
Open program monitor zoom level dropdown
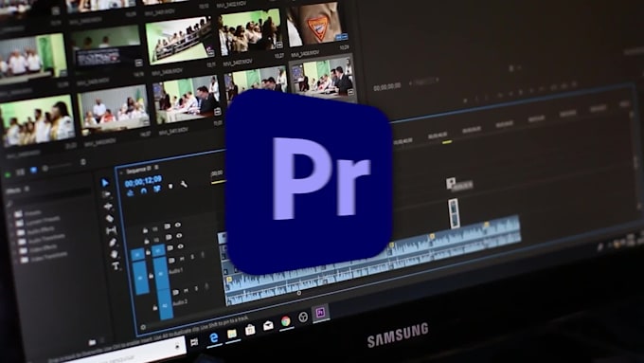pyautogui.click(x=424, y=82)
